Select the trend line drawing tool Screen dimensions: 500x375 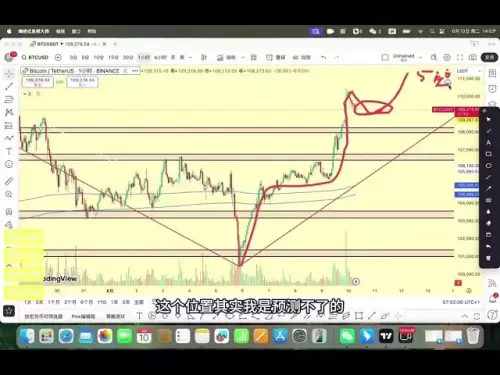click(9, 86)
